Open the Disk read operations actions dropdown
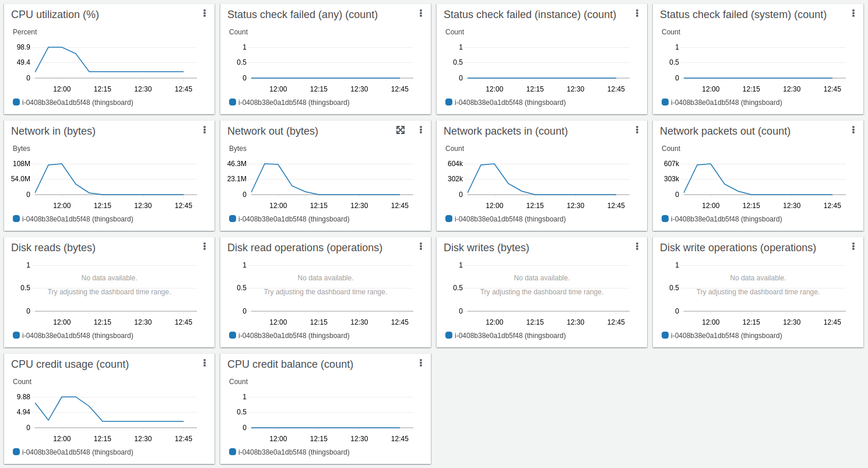This screenshot has height=468, width=868. point(421,247)
